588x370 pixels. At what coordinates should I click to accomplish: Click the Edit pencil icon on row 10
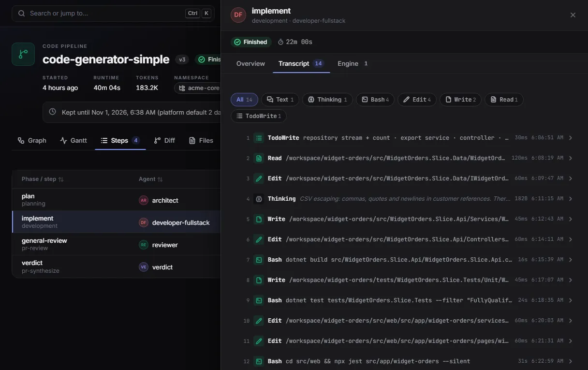(259, 321)
